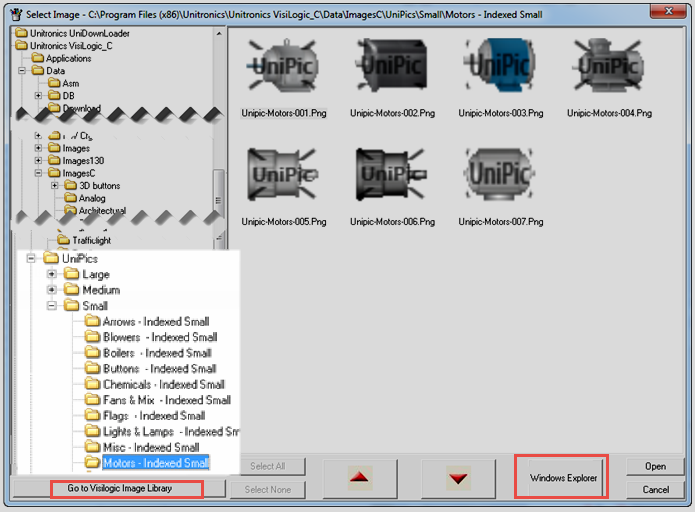
Task: Select the Unipic-Motors-006 motor thumbnail
Action: 392,174
